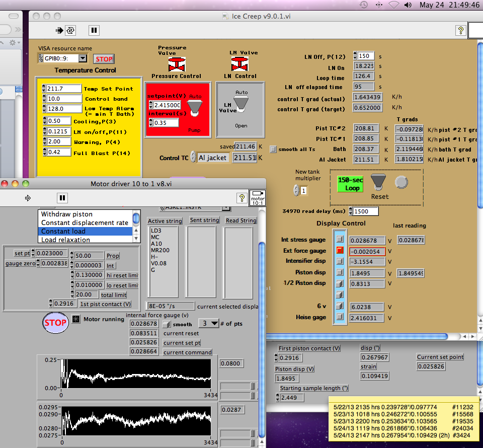Click the Temp Set Point input field

(x=63, y=89)
